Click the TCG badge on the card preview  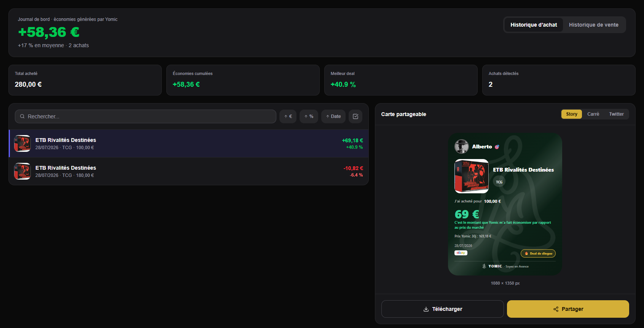[x=499, y=182]
